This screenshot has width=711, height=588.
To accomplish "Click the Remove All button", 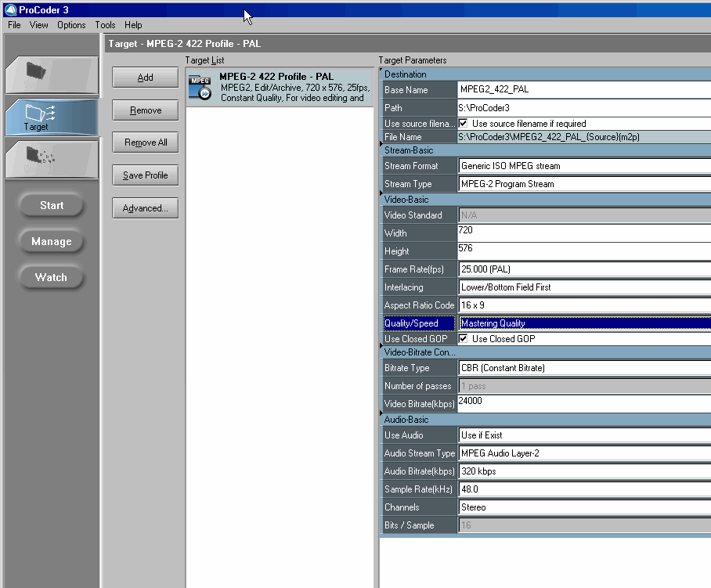I will [x=145, y=142].
